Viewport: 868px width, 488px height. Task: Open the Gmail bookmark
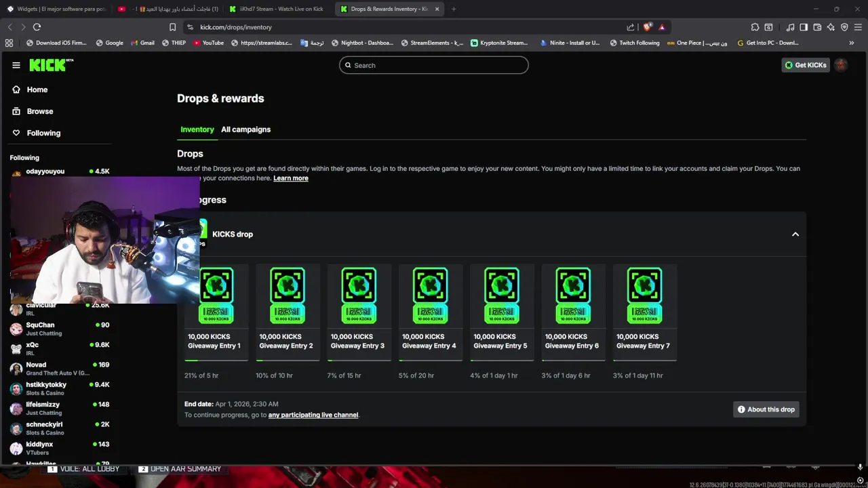pos(142,43)
